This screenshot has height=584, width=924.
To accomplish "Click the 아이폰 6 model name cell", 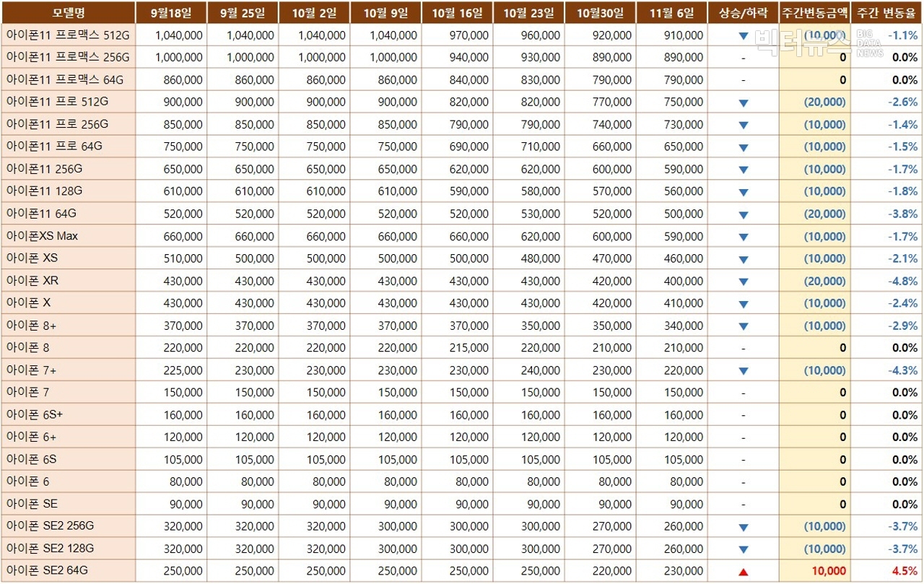I will click(69, 482).
